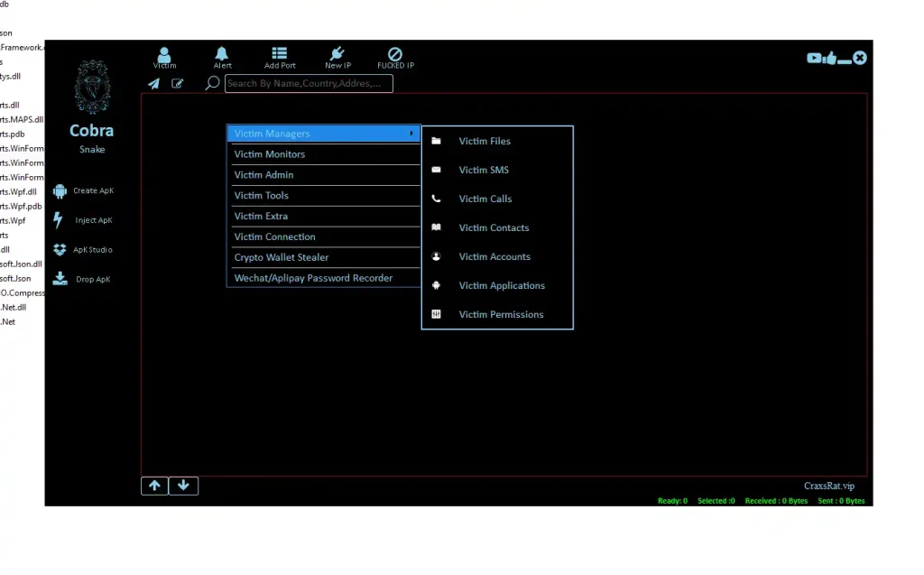Select the New IP plug icon
This screenshot has width=924, height=575.
337,54
